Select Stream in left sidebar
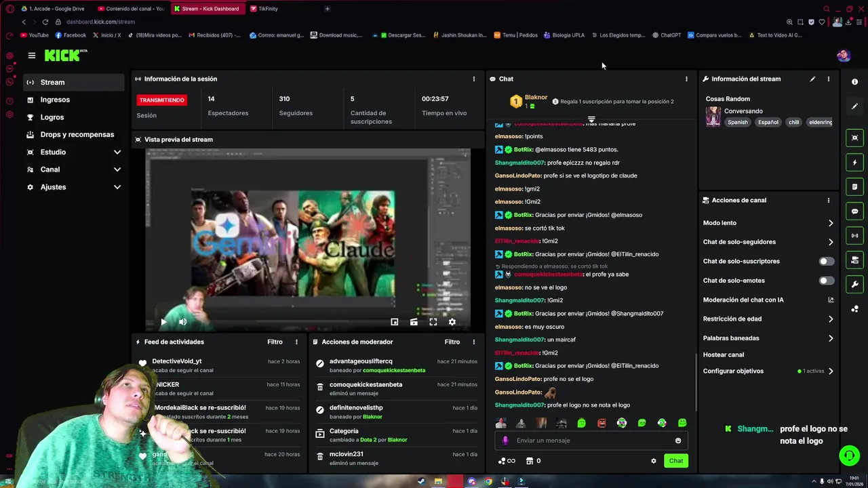868x488 pixels. point(73,82)
